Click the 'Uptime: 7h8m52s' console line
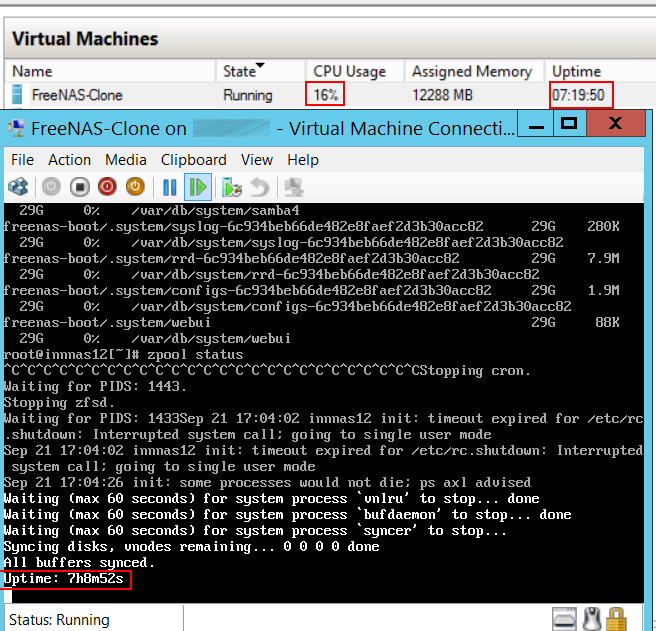656x631 pixels. tap(64, 579)
